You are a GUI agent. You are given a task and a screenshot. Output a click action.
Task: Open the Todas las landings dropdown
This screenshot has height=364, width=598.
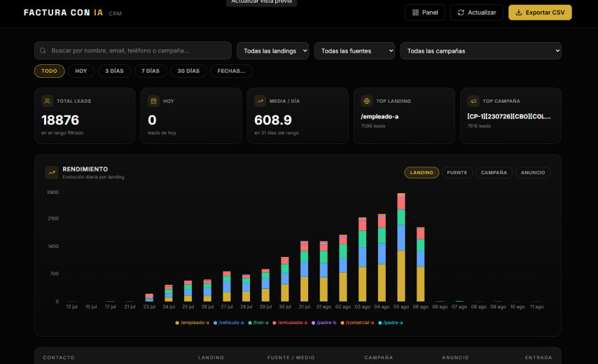coord(272,50)
